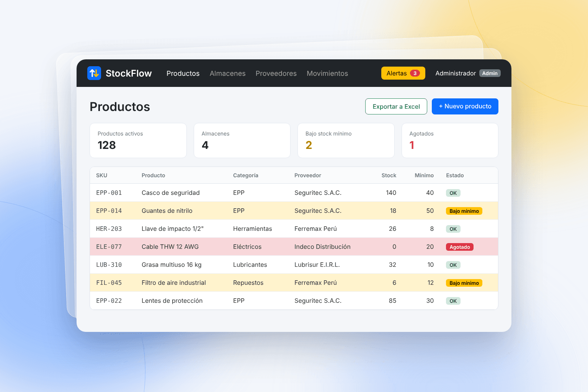Click the Admin role badge

tap(490, 73)
